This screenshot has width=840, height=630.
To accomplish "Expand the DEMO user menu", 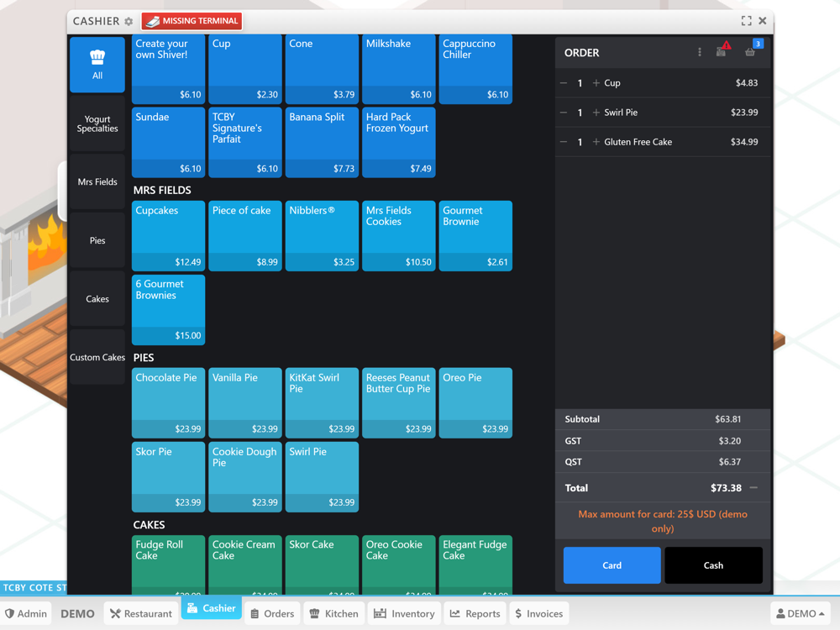I will pos(801,613).
